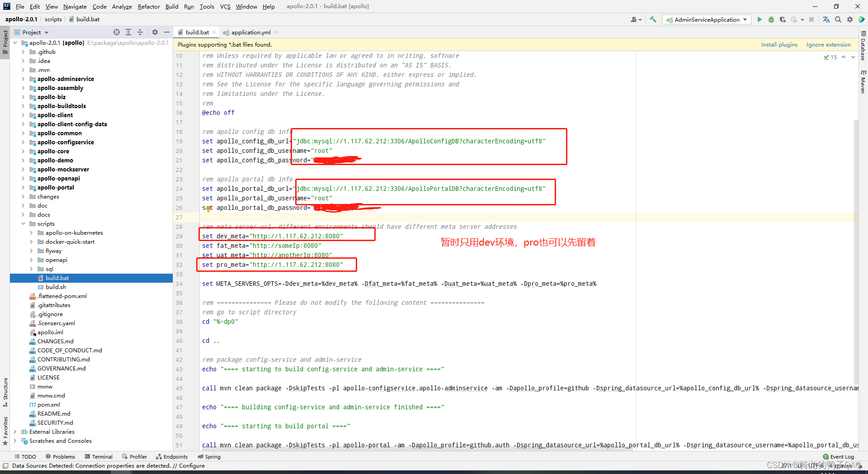
Task: Click the inspections checkmark 15 indicator
Action: point(830,57)
